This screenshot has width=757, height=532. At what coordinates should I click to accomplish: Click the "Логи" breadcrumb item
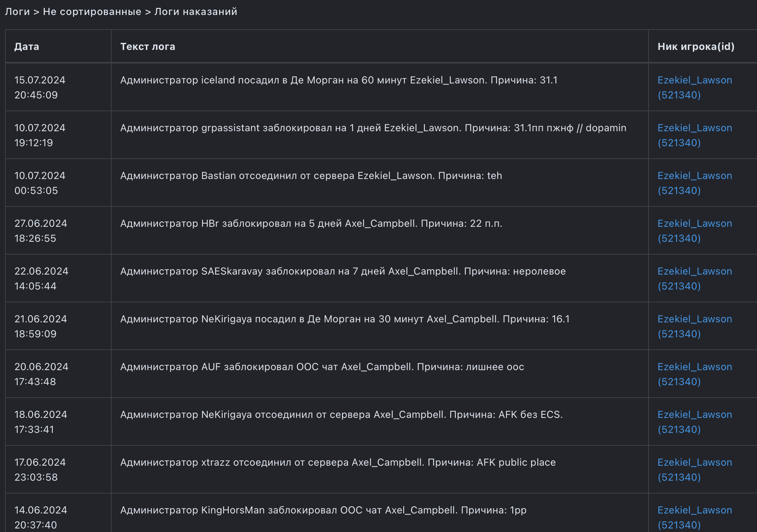[17, 12]
